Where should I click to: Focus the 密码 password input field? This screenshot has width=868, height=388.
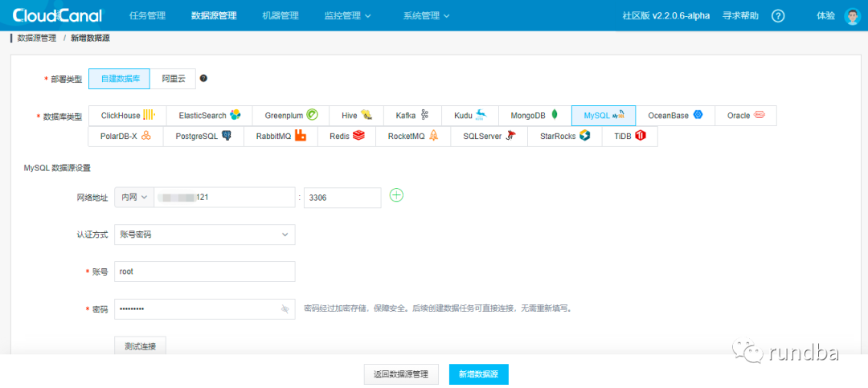tap(205, 308)
